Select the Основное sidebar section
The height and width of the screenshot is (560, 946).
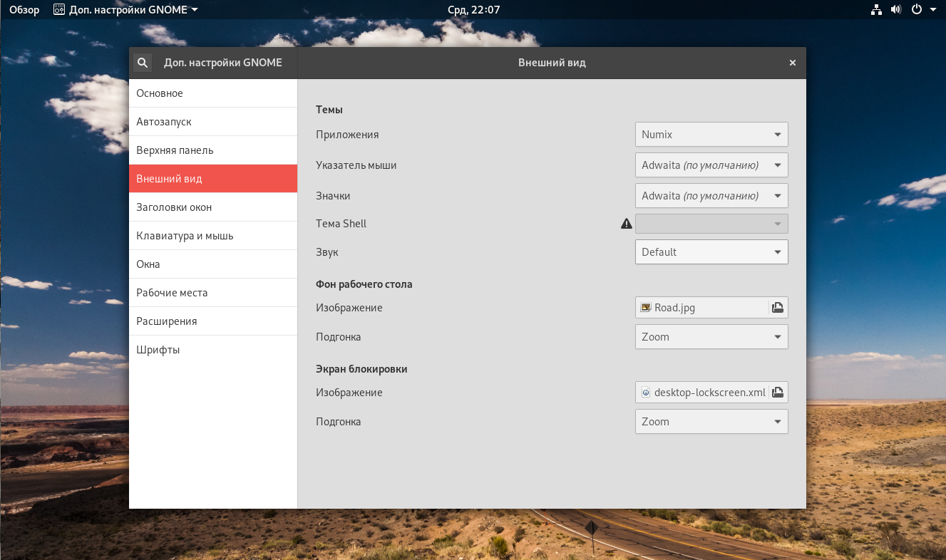click(213, 93)
